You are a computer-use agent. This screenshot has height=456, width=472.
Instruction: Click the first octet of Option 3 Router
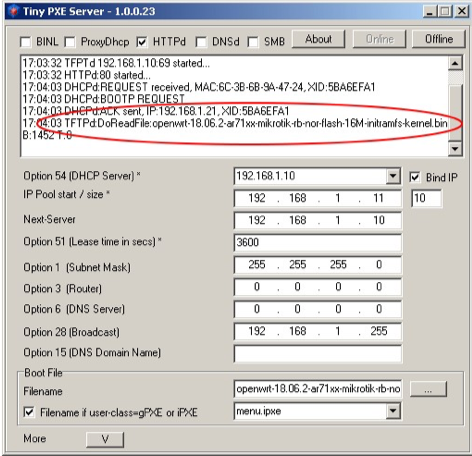coord(257,287)
